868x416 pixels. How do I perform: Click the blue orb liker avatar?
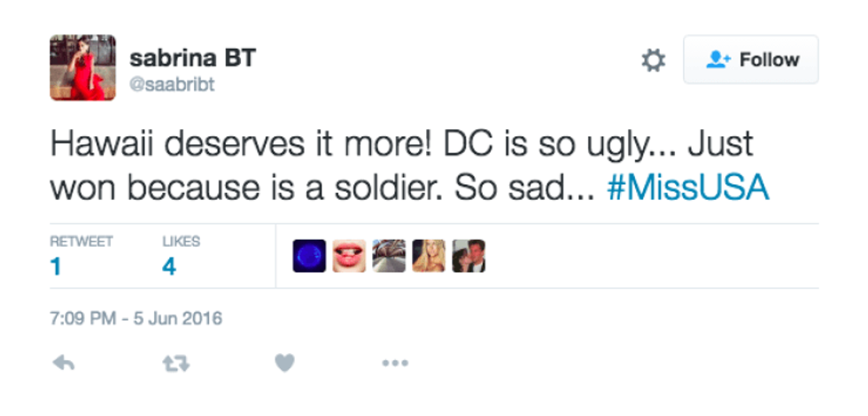pos(309,256)
